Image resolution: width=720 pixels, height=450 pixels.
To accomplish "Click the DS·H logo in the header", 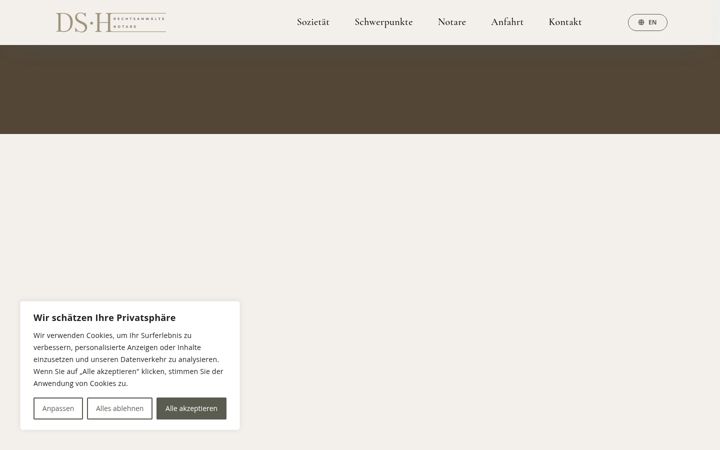I will tap(111, 22).
